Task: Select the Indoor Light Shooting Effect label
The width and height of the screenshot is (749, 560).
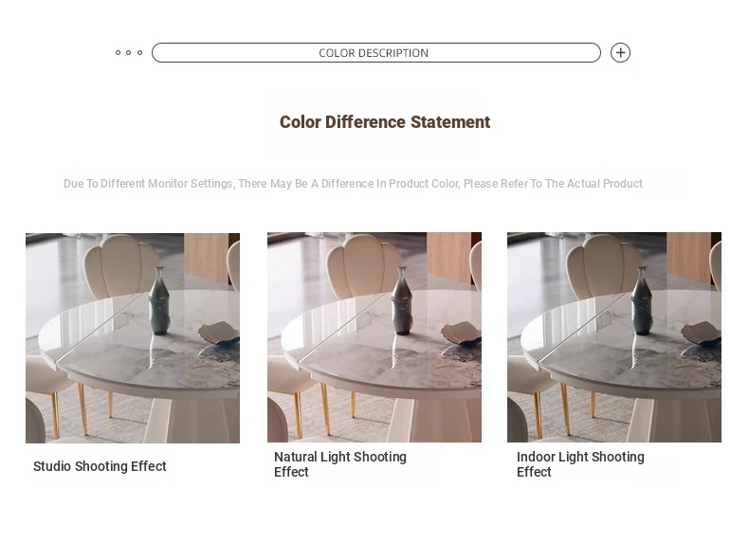Action: [580, 464]
